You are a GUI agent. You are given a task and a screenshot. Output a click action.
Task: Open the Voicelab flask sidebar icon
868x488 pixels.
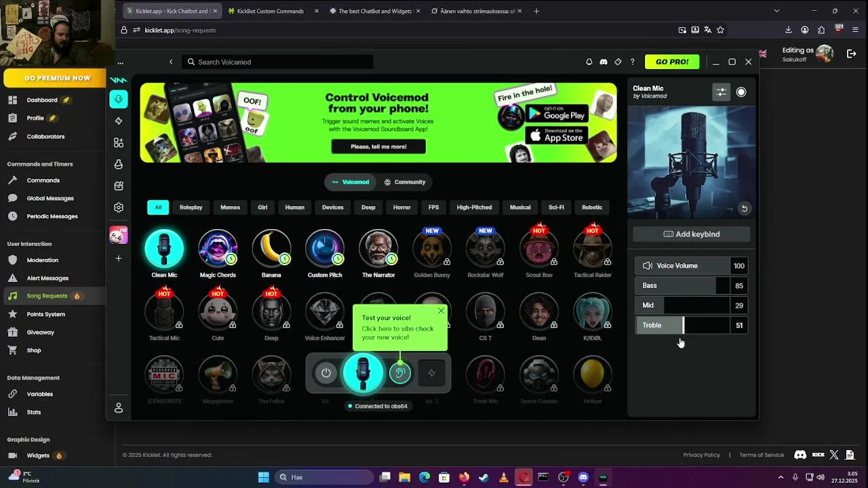click(x=119, y=164)
